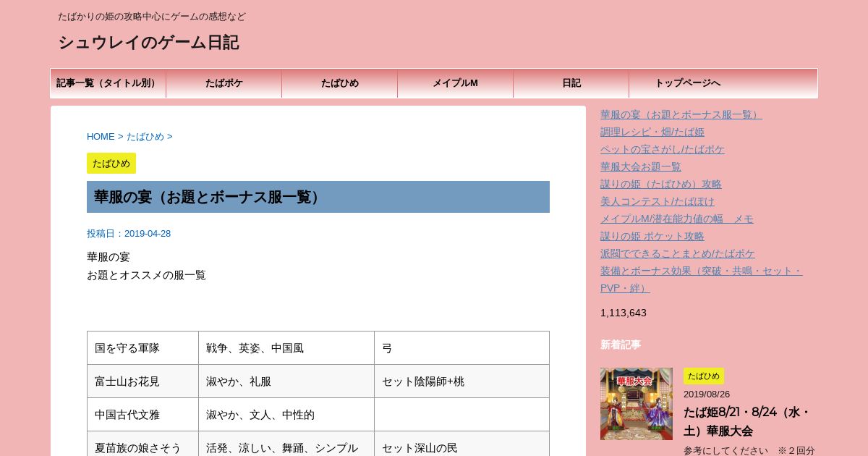Click the table cell セット陰陽師+桃

point(461,381)
